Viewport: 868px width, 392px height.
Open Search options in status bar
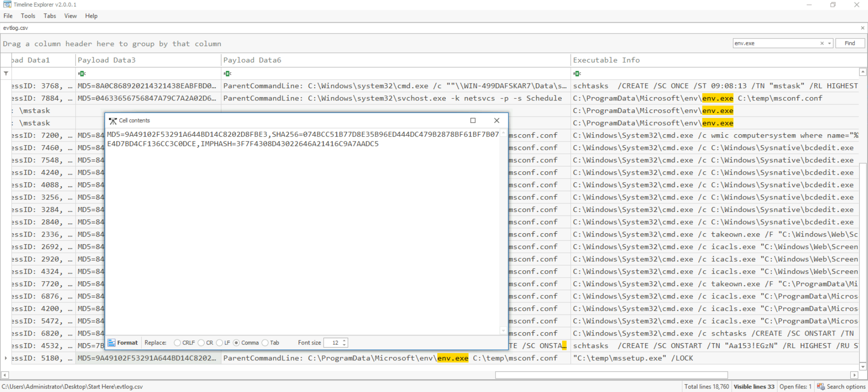click(841, 387)
